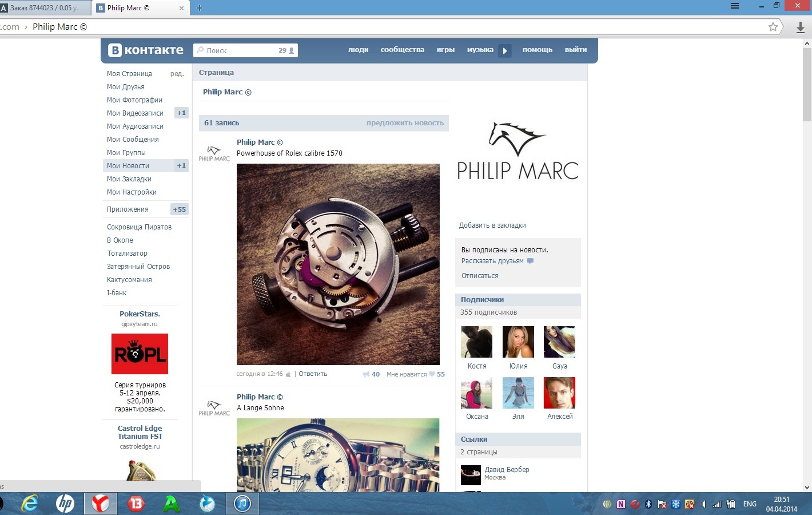Screen dimensions: 812x515
Task: Open a new browser tab with the plus
Action: [200, 8]
